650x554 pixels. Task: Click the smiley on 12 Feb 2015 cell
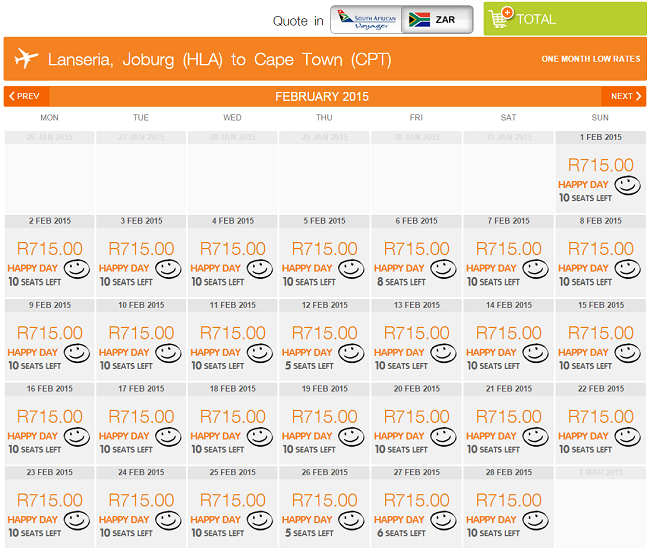351,353
